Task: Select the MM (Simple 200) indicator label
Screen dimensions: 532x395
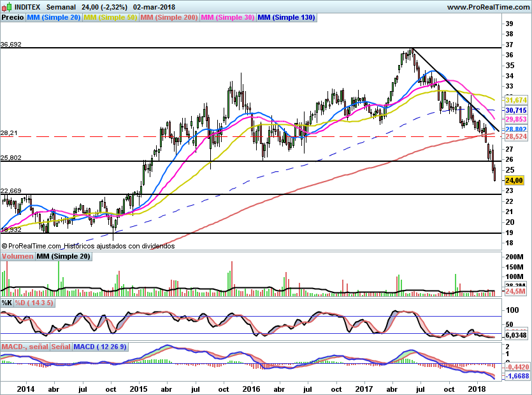Action: 169,18
